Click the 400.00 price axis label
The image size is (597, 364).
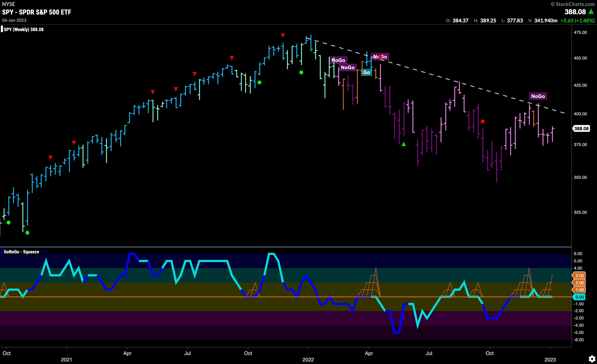click(x=580, y=114)
